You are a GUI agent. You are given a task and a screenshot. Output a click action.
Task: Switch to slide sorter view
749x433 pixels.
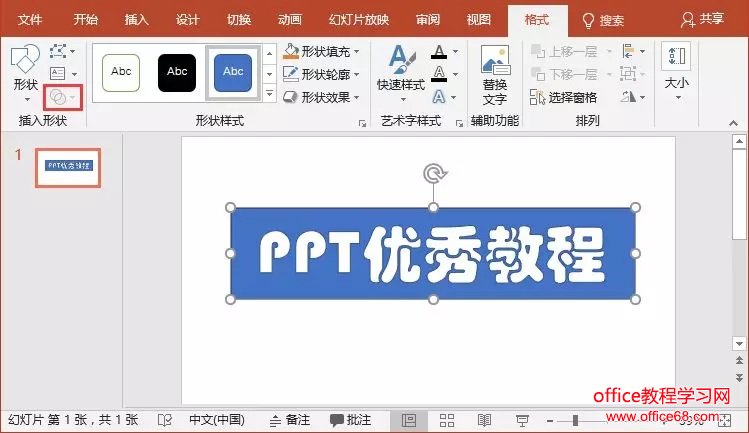(x=447, y=421)
